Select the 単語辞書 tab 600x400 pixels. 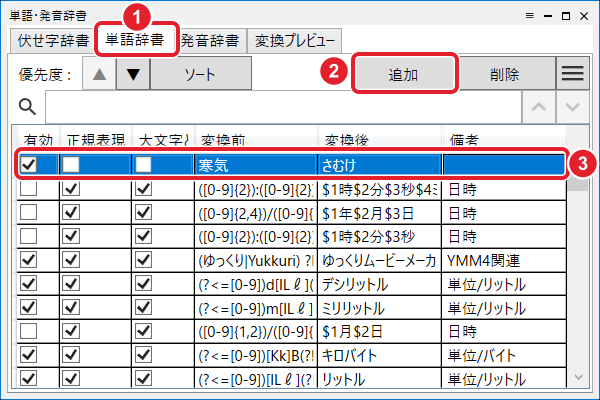135,40
